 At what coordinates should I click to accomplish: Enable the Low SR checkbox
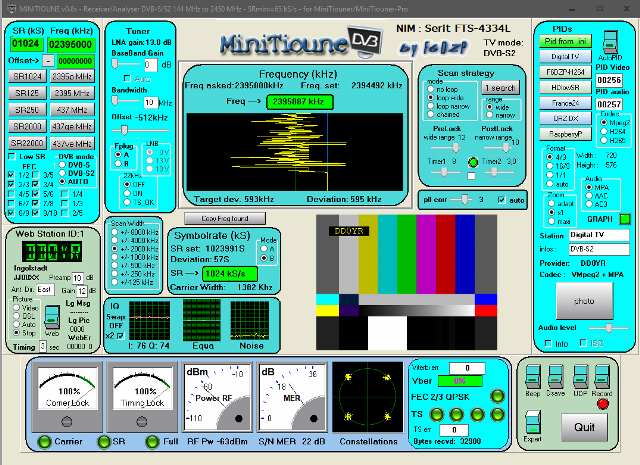(x=13, y=157)
